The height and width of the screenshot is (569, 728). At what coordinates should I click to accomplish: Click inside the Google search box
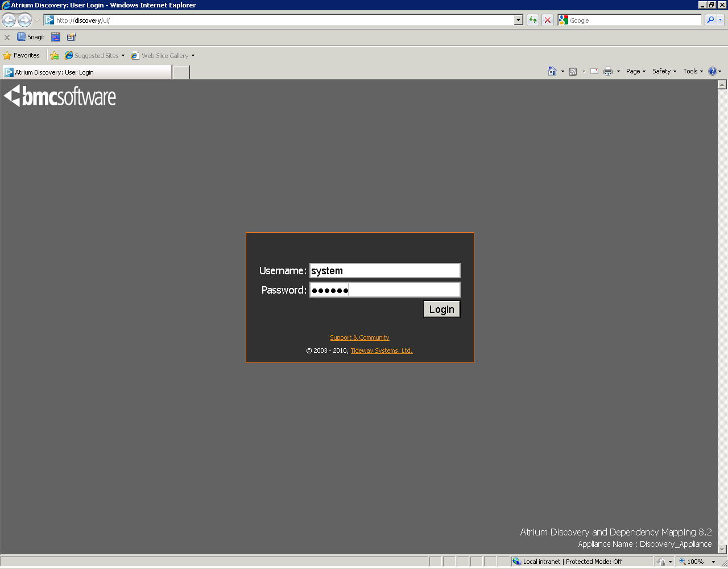[635, 20]
